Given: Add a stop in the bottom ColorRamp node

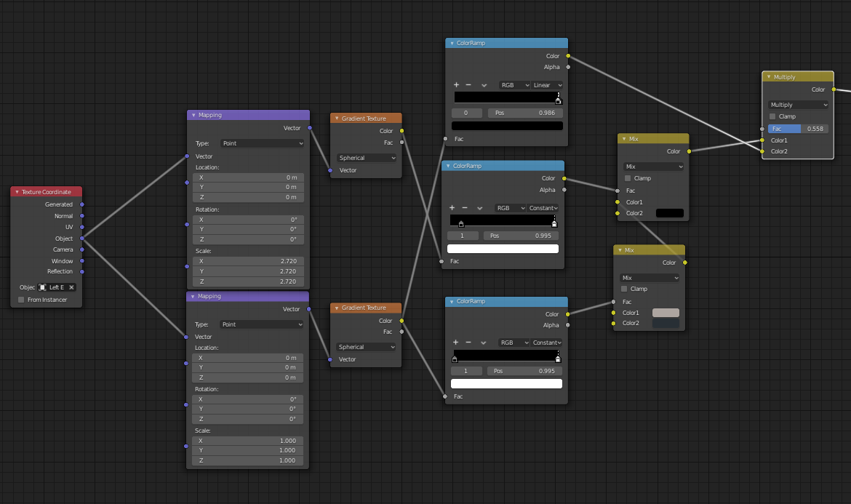Looking at the screenshot, I should [455, 343].
